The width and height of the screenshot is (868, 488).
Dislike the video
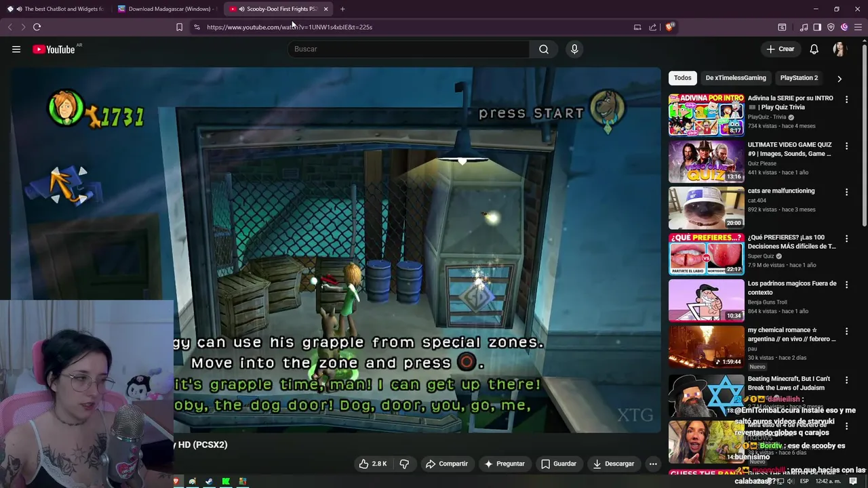[404, 464]
